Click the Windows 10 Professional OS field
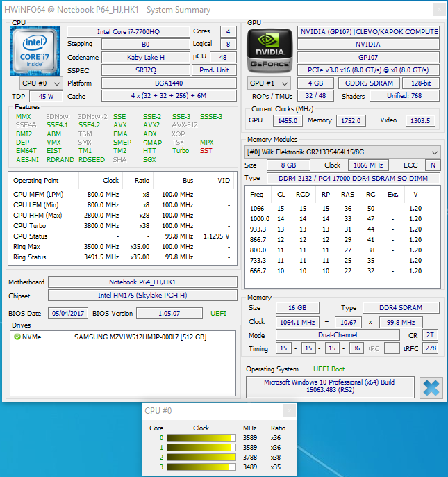This screenshot has width=448, height=477. [x=330, y=387]
